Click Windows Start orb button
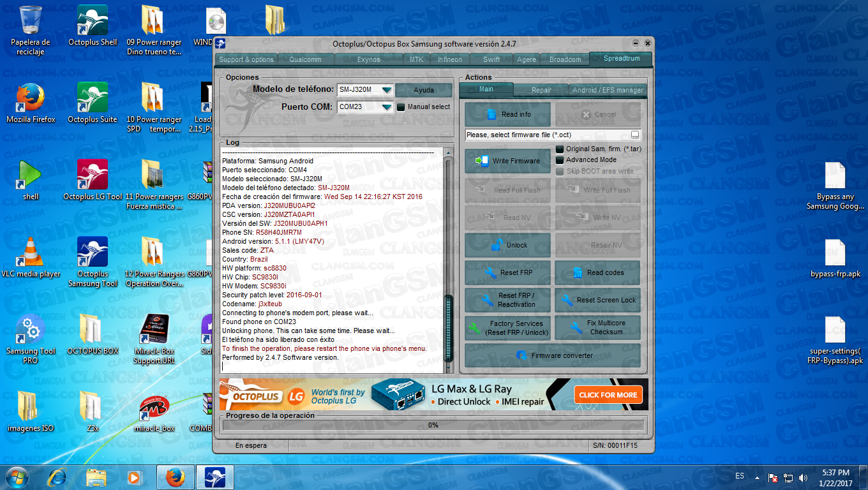The height and width of the screenshot is (490, 868). 17,477
